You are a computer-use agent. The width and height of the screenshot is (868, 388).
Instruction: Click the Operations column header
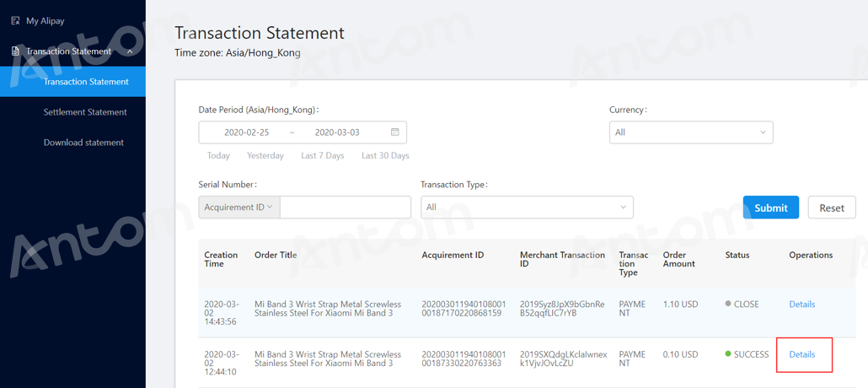click(x=811, y=255)
